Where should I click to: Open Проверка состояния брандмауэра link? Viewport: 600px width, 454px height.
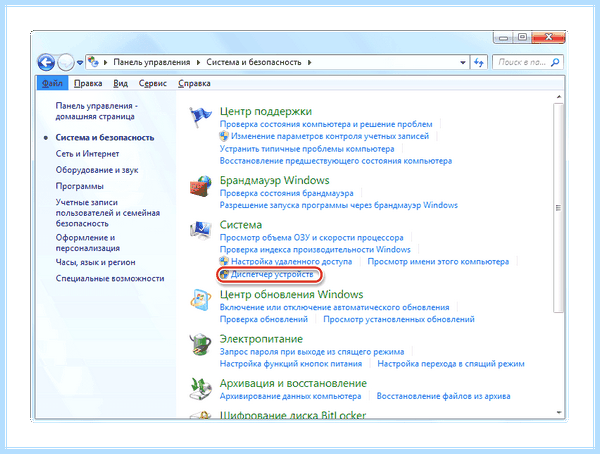point(287,193)
